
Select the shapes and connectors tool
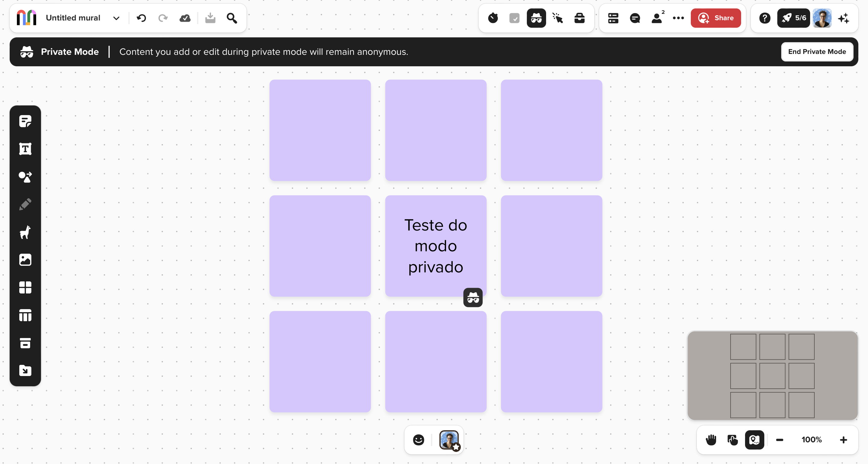tap(25, 177)
